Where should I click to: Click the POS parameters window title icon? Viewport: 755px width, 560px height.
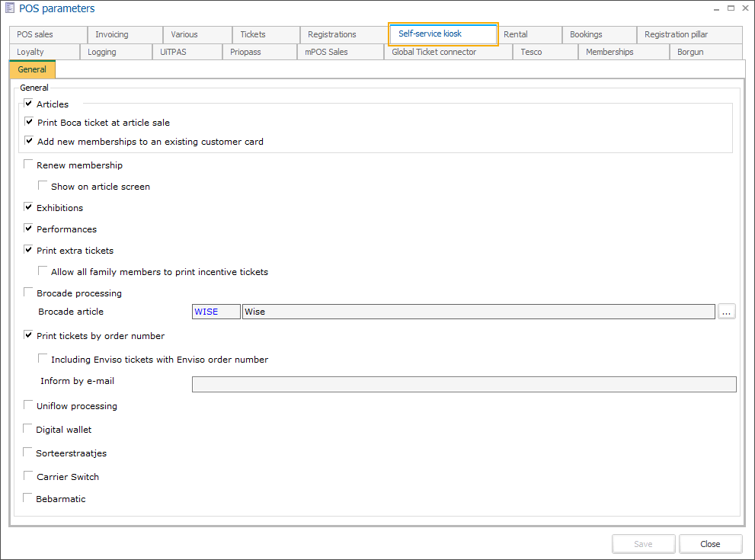coord(10,8)
